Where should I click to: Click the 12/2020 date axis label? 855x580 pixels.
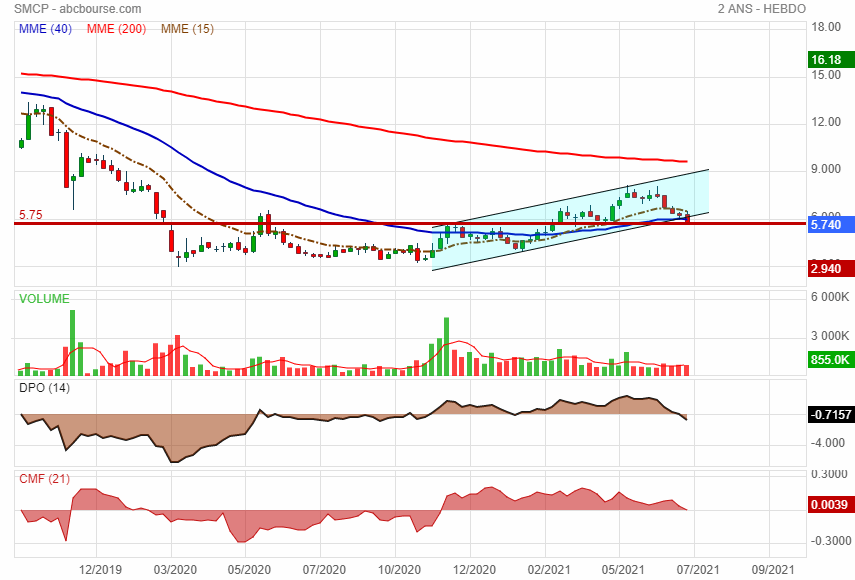point(474,570)
